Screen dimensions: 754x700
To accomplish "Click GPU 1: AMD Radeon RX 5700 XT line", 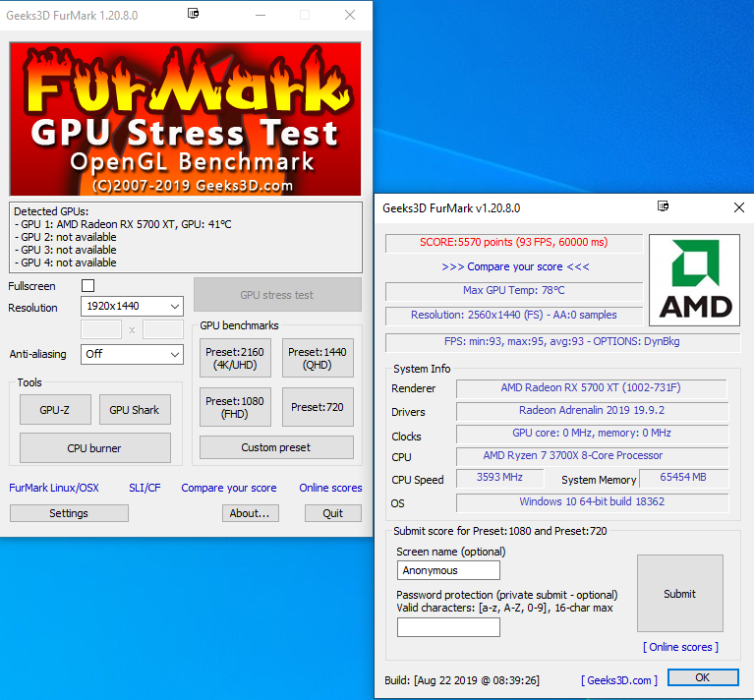I will pyautogui.click(x=123, y=224).
